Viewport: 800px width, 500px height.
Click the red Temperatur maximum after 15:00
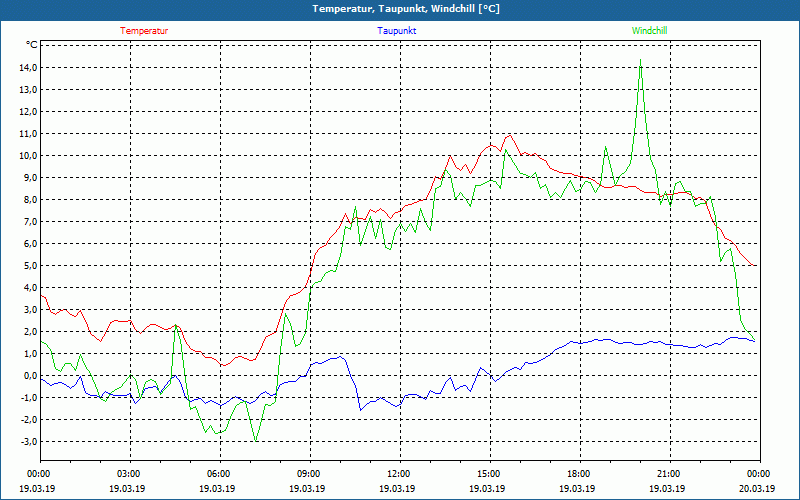509,136
